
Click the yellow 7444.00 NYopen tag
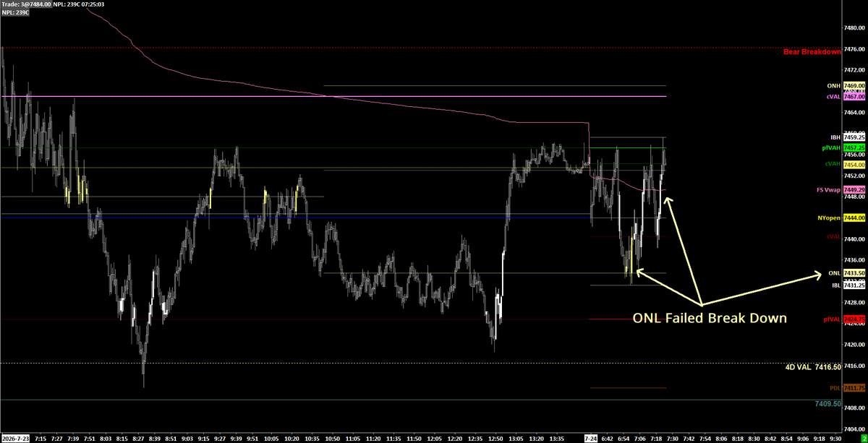pos(854,217)
